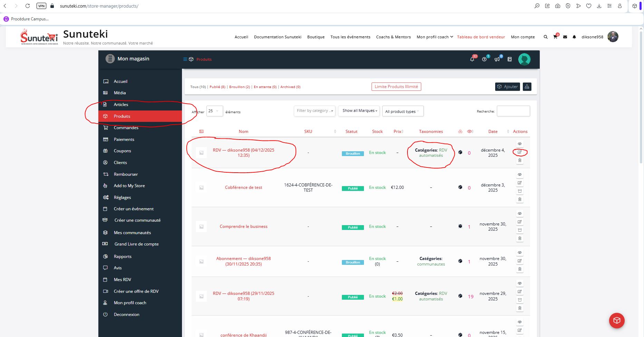Select the Brouillon (2) filter tab

(239, 87)
